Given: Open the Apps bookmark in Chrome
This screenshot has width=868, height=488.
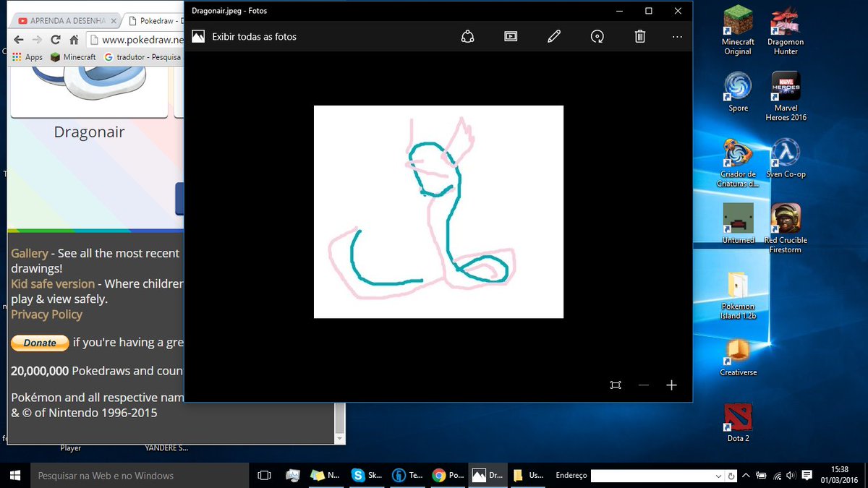Looking at the screenshot, I should pos(27,57).
